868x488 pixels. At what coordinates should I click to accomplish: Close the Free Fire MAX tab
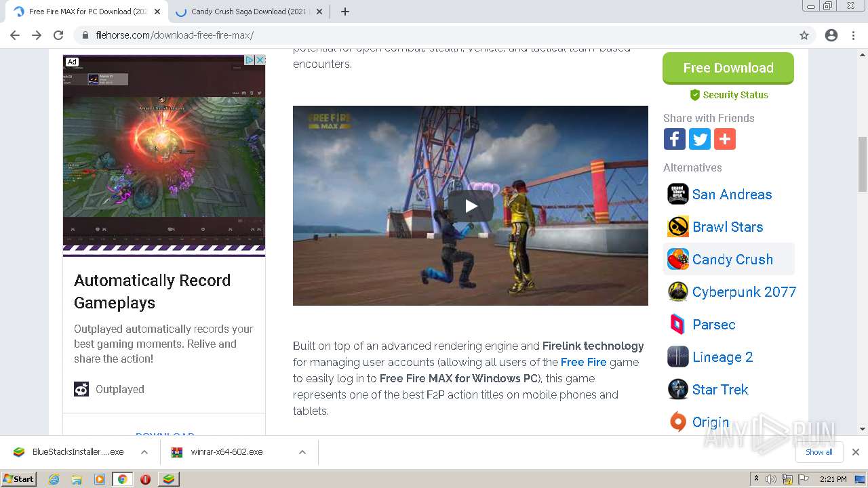pyautogui.click(x=157, y=12)
